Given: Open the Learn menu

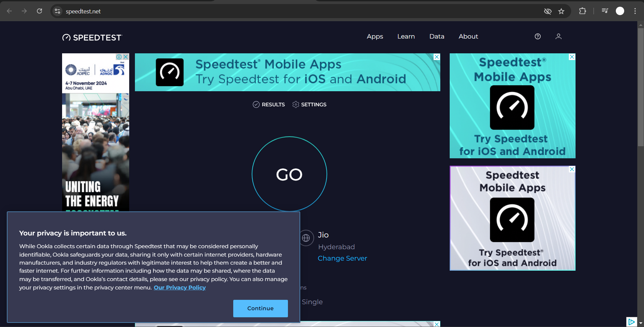Looking at the screenshot, I should [x=406, y=36].
